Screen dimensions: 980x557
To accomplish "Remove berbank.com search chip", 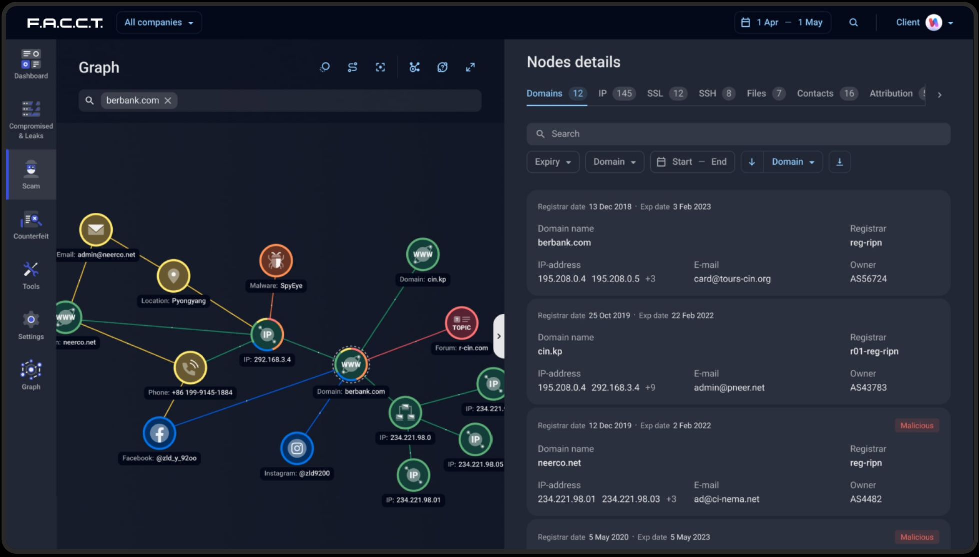I will (168, 101).
